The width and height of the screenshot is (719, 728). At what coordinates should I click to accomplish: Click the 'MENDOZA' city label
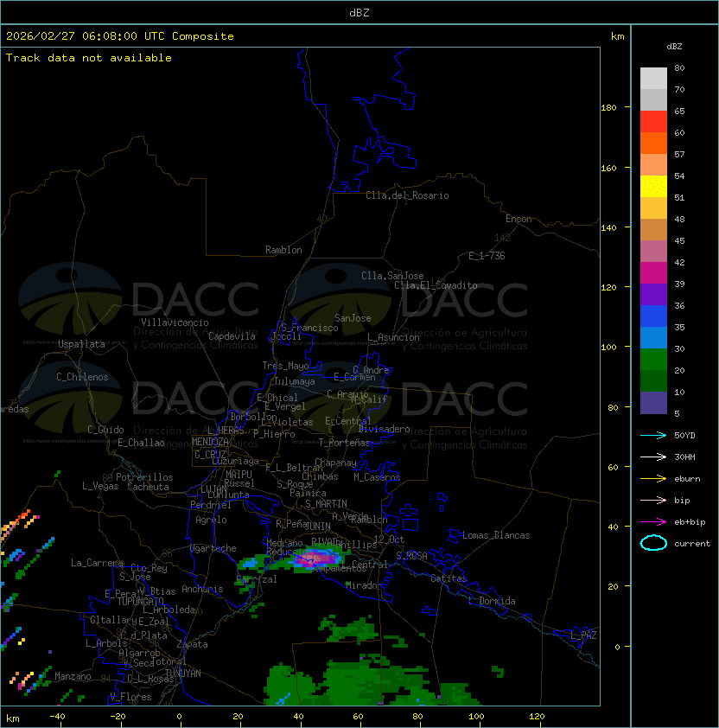tap(210, 442)
